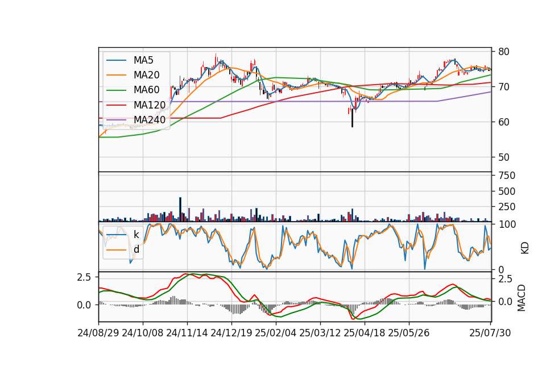The width and height of the screenshot is (546, 392).
Task: Click the d legend label in KD panel
Action: pos(136,249)
